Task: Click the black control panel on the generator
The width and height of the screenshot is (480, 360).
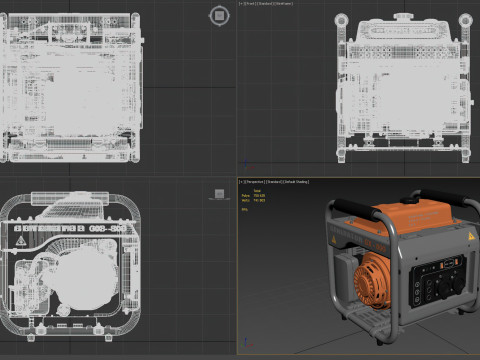Action: point(437,282)
